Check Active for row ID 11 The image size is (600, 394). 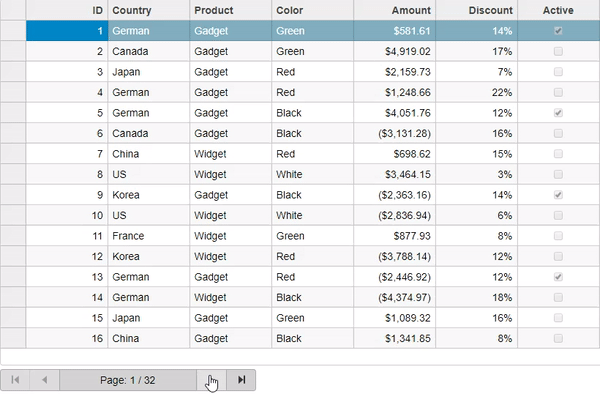click(558, 236)
